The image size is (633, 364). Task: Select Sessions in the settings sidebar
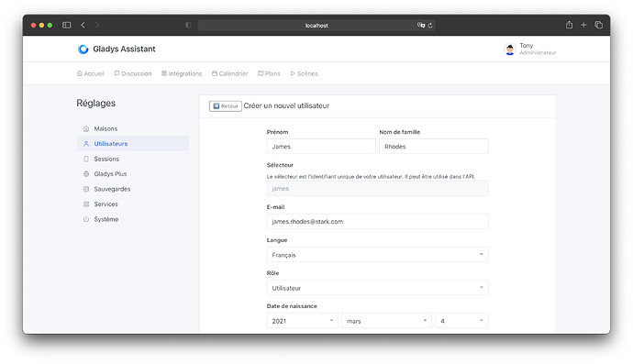coord(133,159)
